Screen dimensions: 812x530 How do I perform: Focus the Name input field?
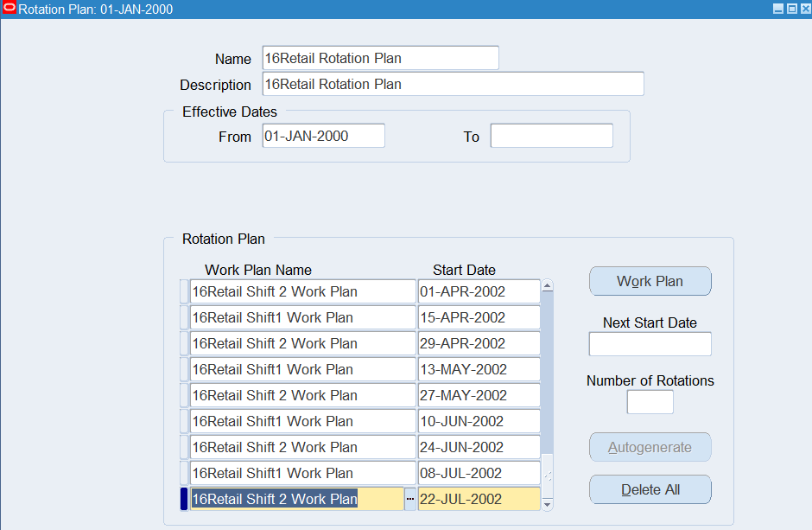tap(380, 58)
